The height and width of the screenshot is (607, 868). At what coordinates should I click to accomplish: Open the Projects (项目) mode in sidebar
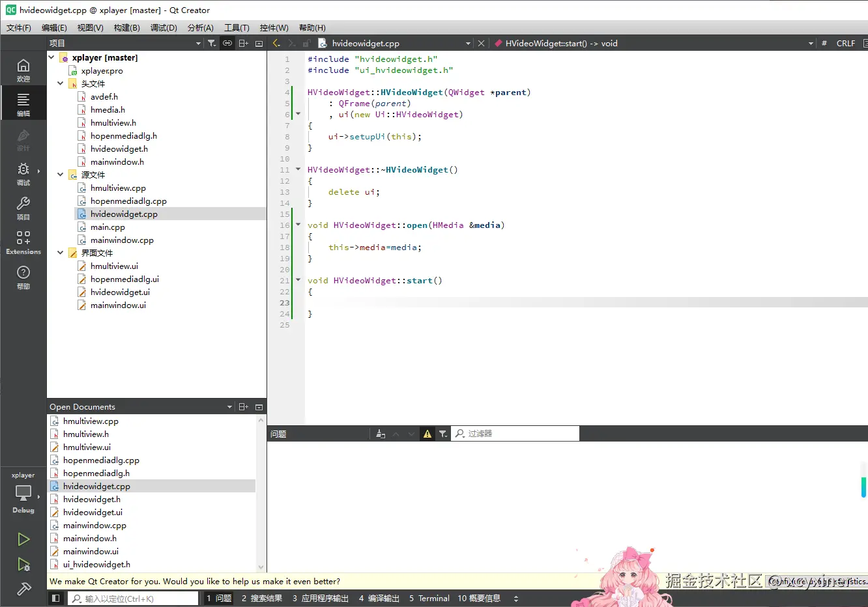[23, 207]
